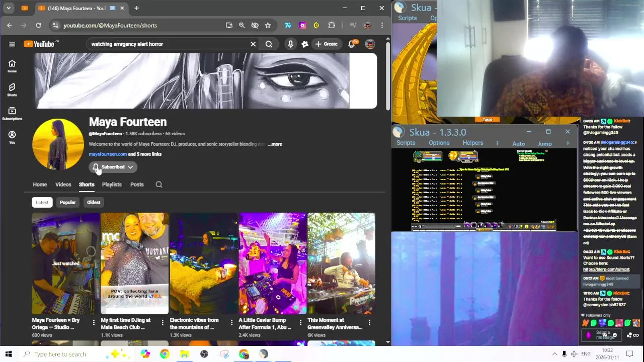Bookmark this page with the star icon
Viewport: 644px width, 362px height.
(x=268, y=25)
